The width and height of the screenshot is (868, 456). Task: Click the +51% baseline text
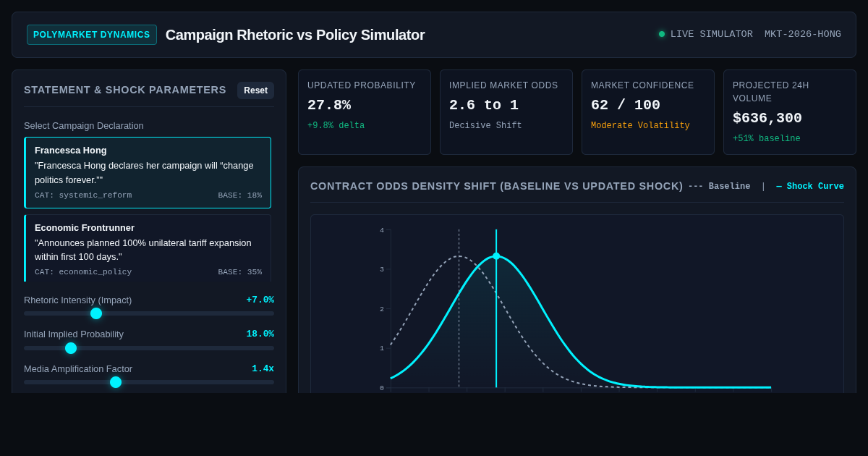(767, 139)
